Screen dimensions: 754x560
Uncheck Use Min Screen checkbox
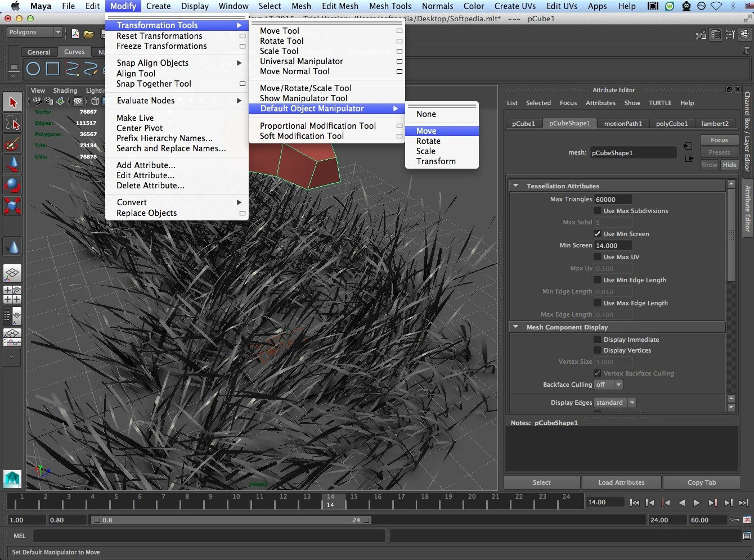pyautogui.click(x=597, y=234)
